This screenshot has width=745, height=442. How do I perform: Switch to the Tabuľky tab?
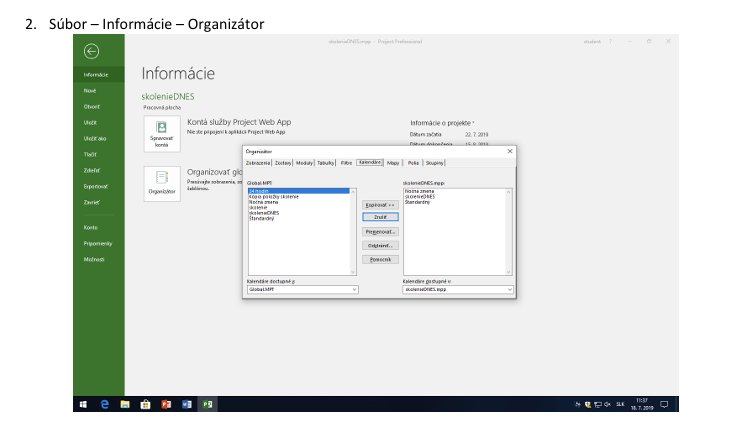tap(325, 163)
